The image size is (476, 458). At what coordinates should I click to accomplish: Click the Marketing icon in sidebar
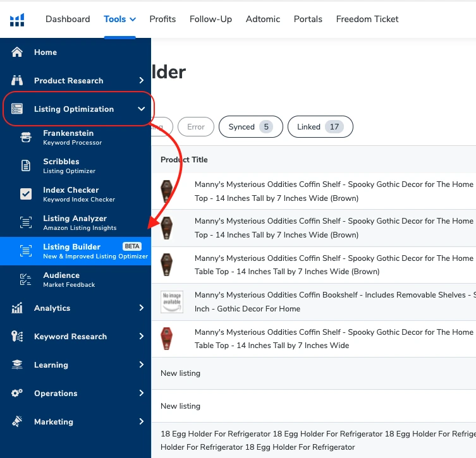pyautogui.click(x=18, y=422)
